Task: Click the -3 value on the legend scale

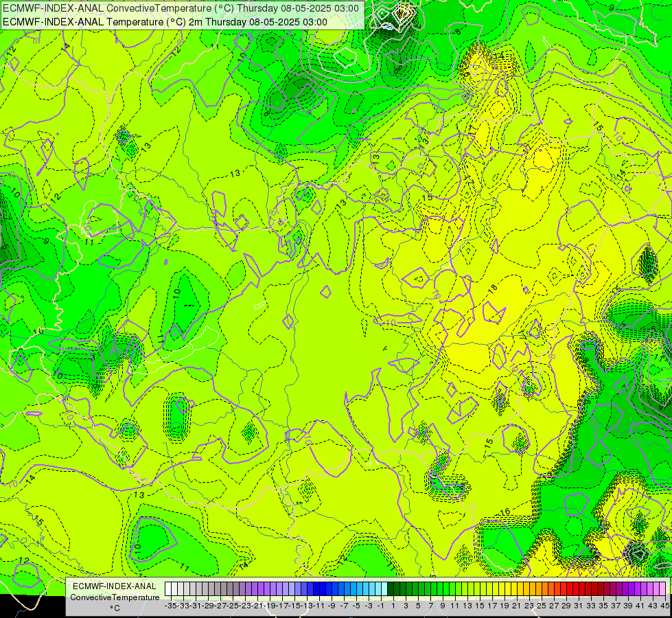Action: pos(369,606)
